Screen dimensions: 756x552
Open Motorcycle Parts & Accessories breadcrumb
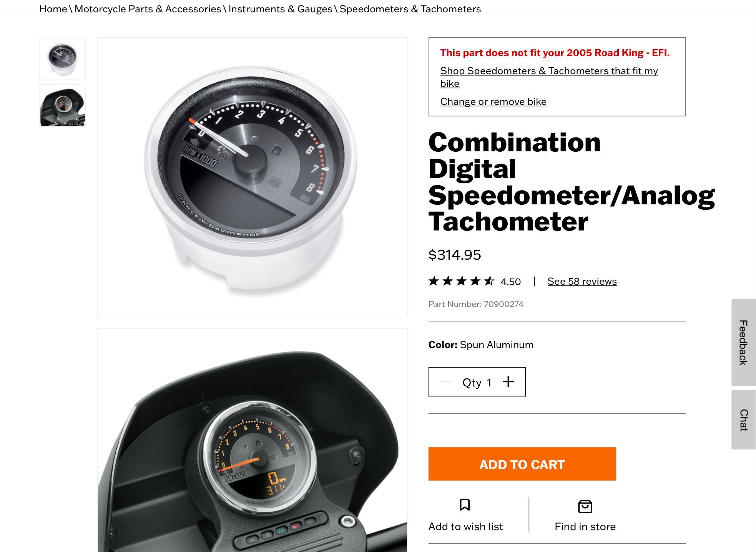pos(148,9)
